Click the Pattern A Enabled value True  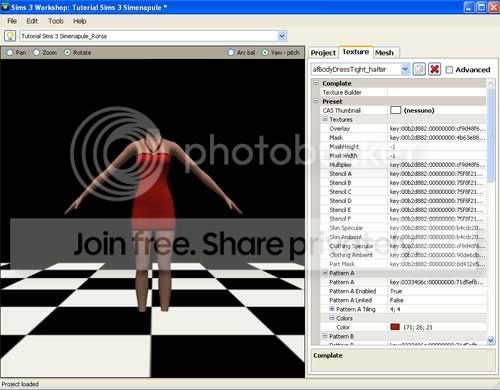coord(396,291)
